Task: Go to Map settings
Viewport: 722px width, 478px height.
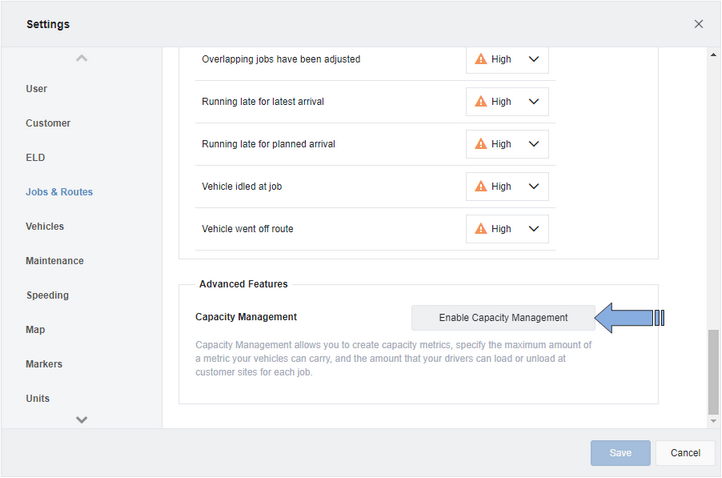Action: click(35, 329)
